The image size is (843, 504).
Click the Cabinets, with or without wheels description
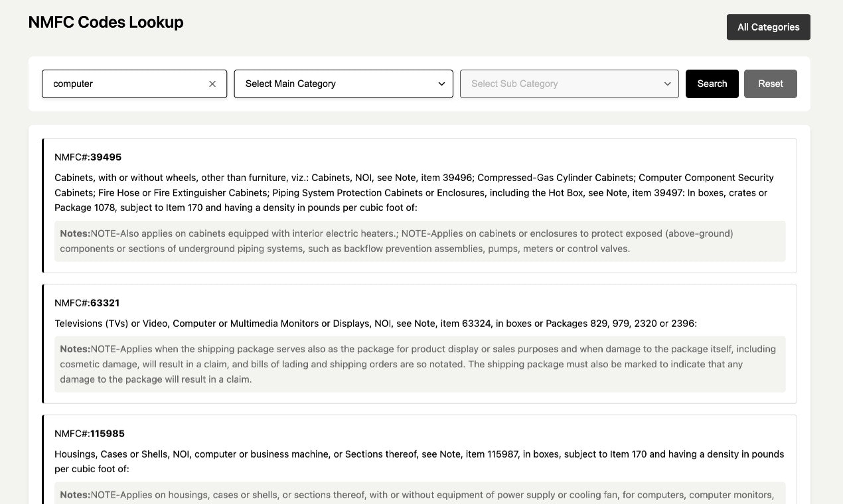point(420,192)
